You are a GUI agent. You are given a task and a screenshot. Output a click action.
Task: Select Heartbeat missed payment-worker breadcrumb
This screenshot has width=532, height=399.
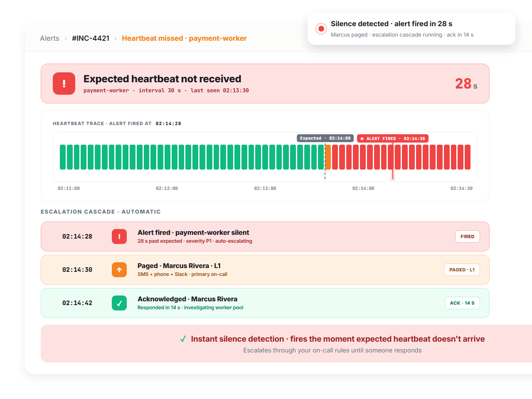click(x=184, y=38)
